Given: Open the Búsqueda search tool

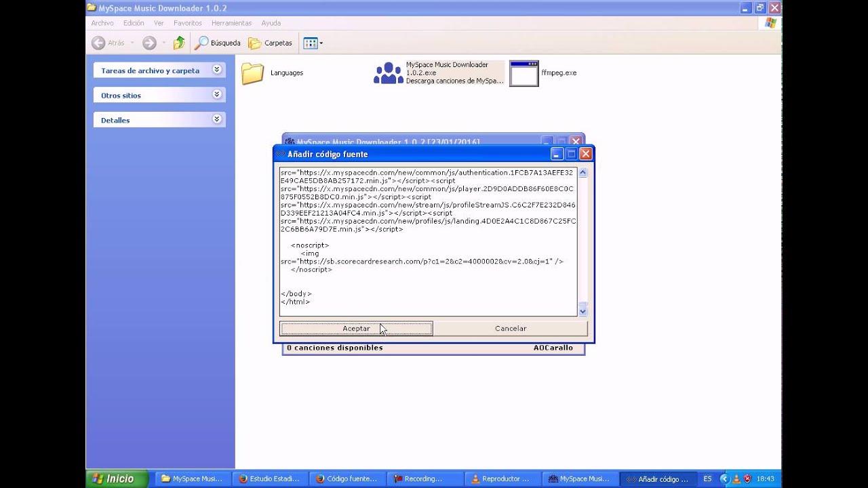Looking at the screenshot, I should [218, 43].
